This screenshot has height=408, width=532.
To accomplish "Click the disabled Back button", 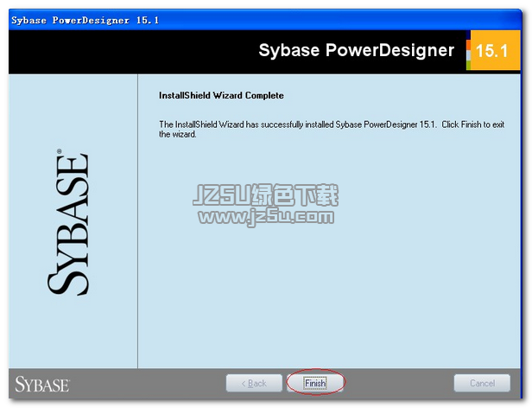I will tap(254, 383).
